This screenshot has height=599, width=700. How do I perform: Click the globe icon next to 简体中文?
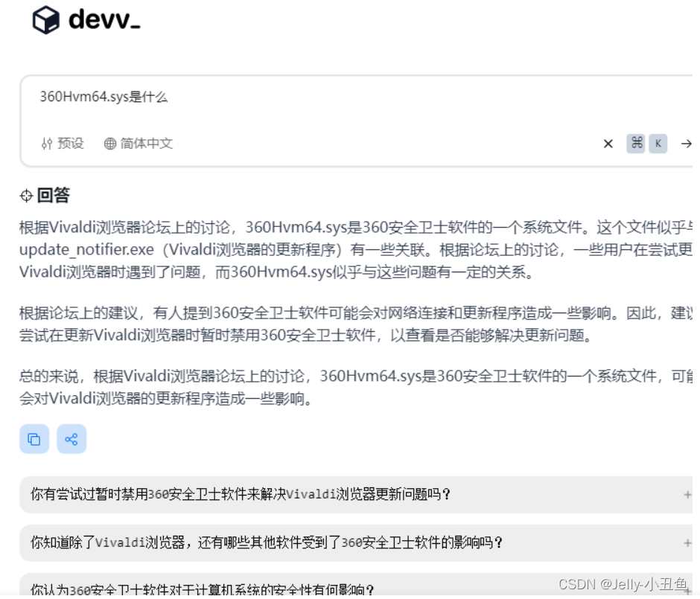tap(109, 144)
